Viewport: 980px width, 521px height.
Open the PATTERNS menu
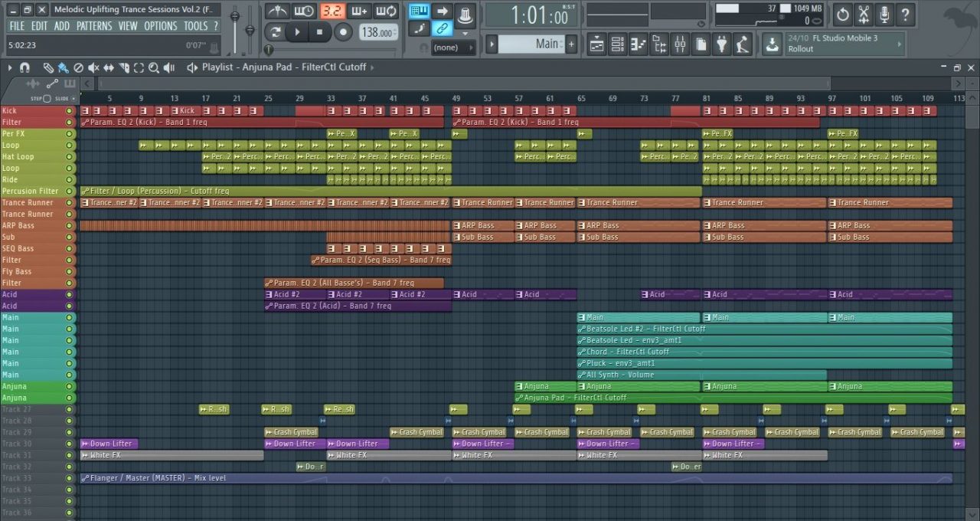(93, 26)
